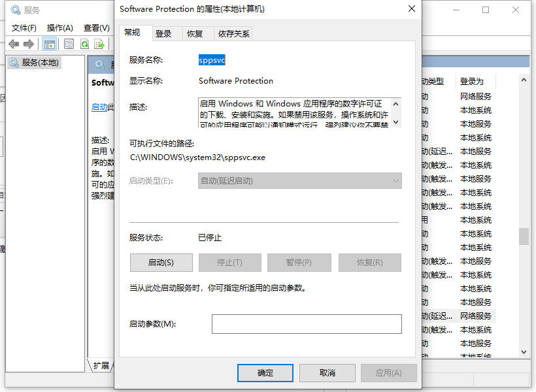Toggle the show/hide console tree icon
Image resolution: width=536 pixels, height=392 pixels.
(x=49, y=44)
